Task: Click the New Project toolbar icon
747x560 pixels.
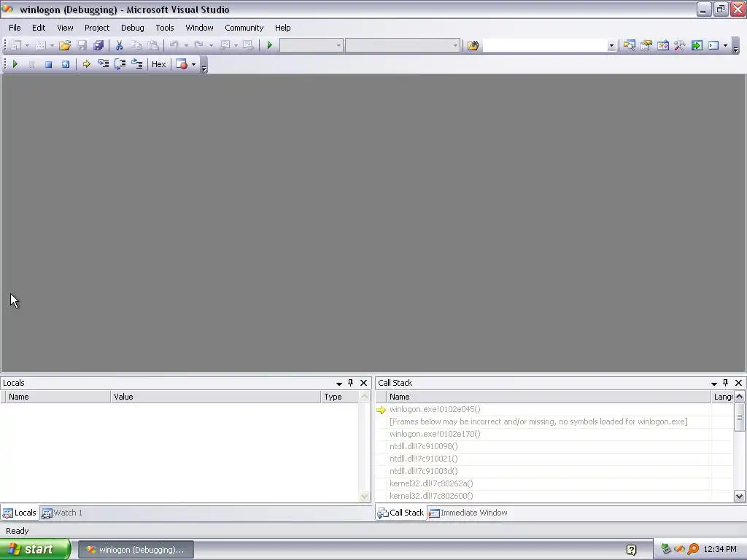Action: [16, 45]
